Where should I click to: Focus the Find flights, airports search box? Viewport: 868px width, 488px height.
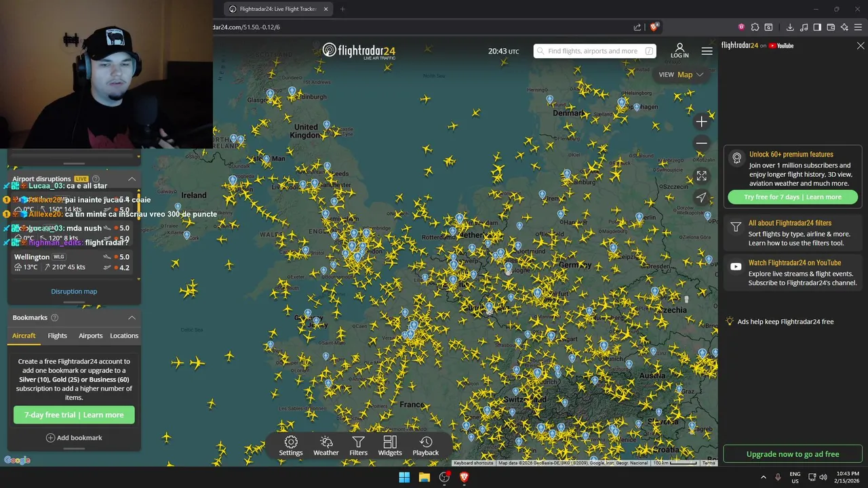[595, 51]
